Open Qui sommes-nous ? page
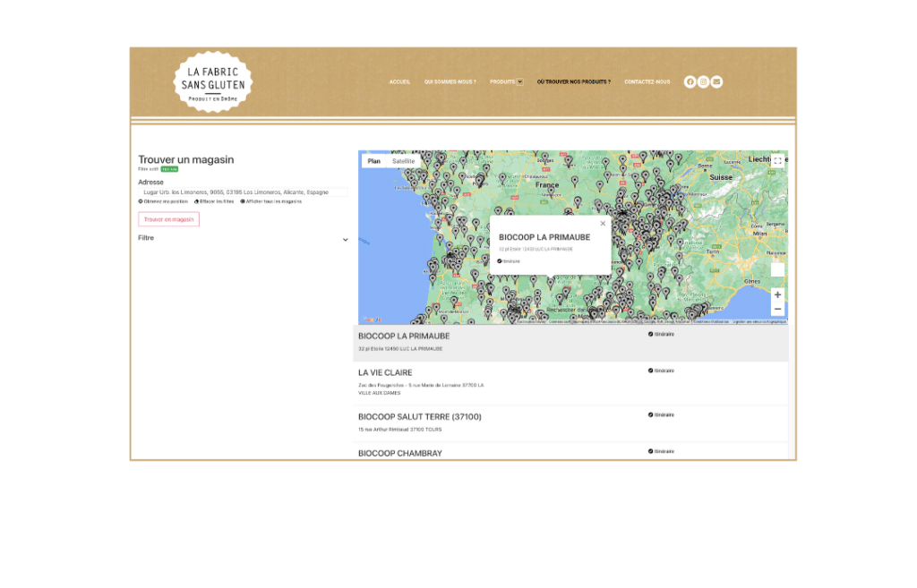917x588 pixels. (x=450, y=81)
